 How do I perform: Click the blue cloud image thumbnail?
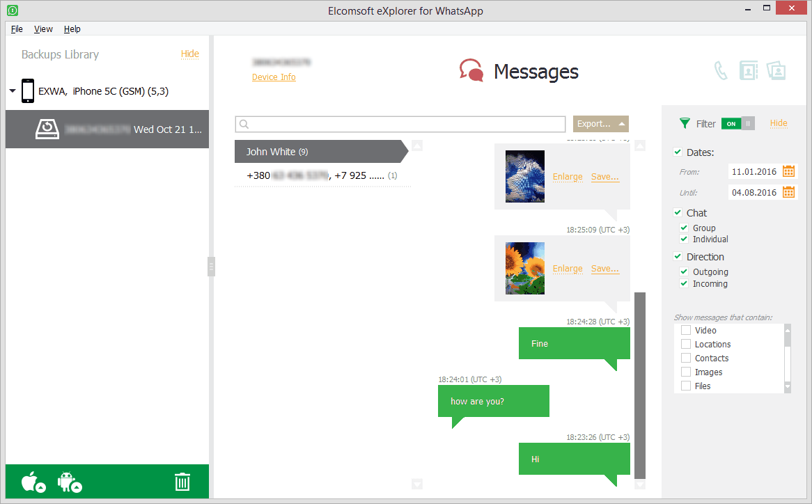pos(524,176)
